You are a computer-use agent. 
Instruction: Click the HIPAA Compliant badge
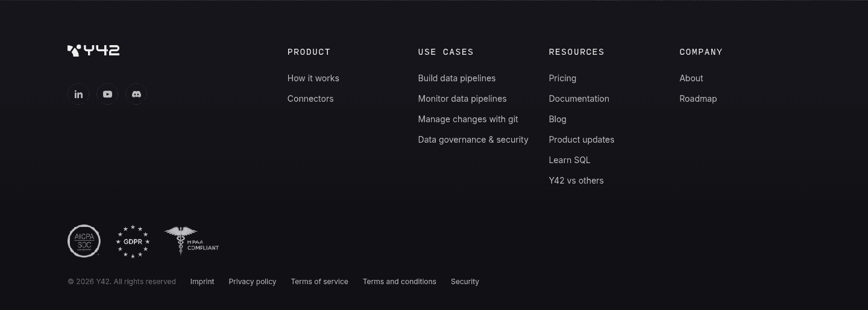pos(191,241)
